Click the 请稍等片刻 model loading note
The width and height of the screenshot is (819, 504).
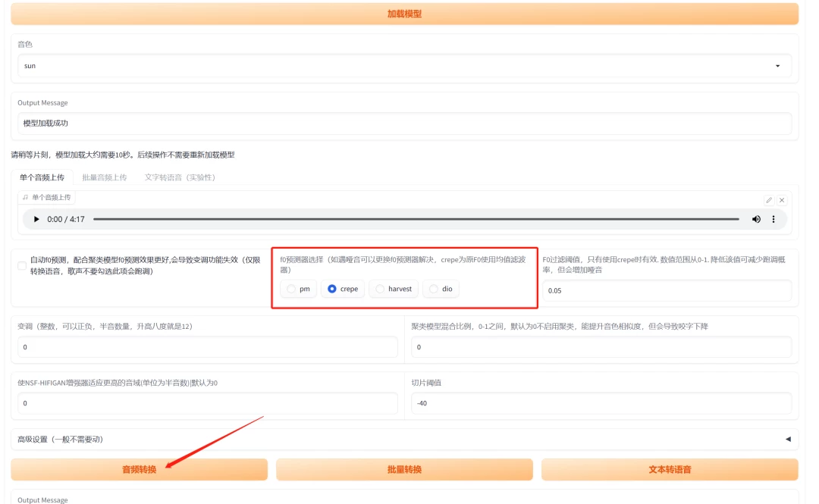click(123, 155)
